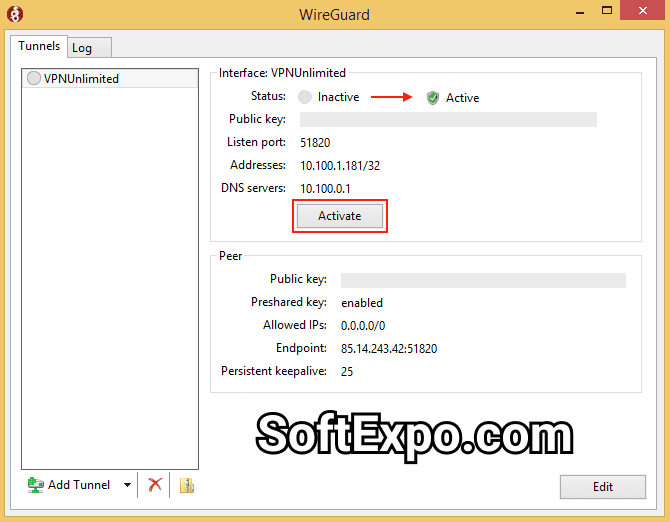This screenshot has width=670, height=522.
Task: Click the peer Public key field
Action: pyautogui.click(x=483, y=280)
